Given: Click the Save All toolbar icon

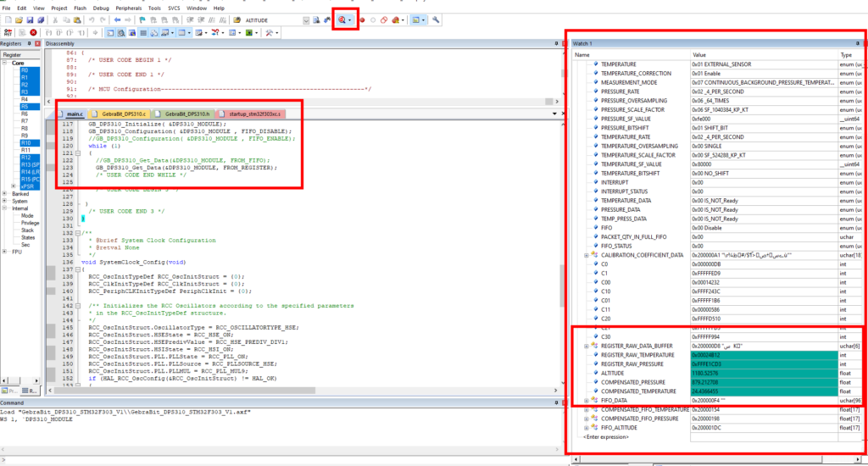Looking at the screenshot, I should [41, 20].
